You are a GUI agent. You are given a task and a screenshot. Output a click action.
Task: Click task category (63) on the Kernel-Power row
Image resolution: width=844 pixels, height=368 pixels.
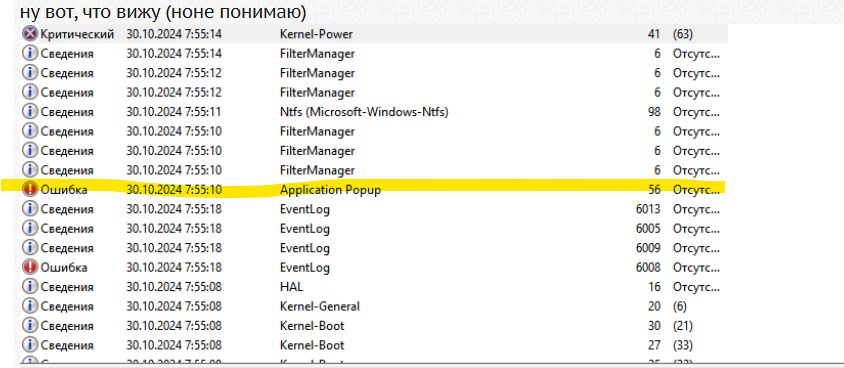(x=683, y=34)
